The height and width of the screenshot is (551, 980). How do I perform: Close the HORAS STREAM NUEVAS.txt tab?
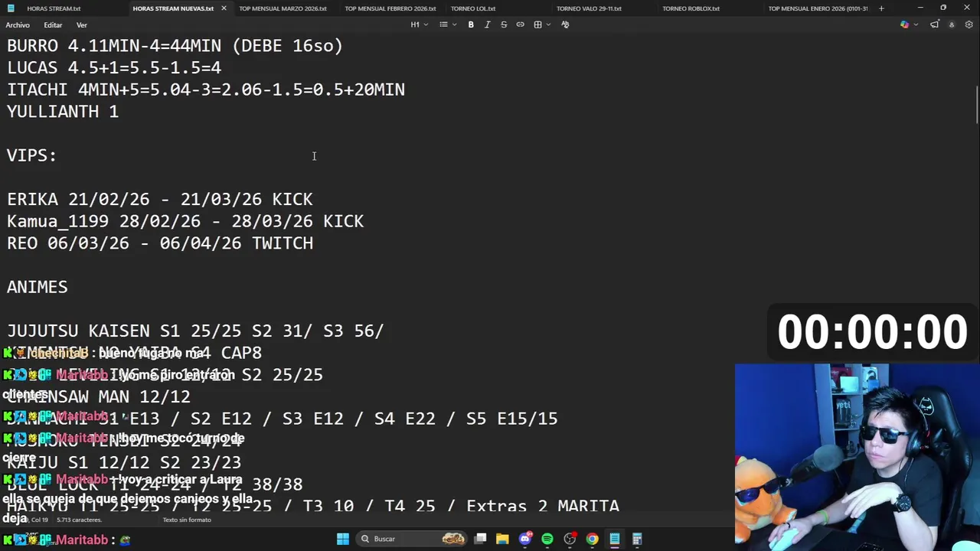(x=224, y=8)
